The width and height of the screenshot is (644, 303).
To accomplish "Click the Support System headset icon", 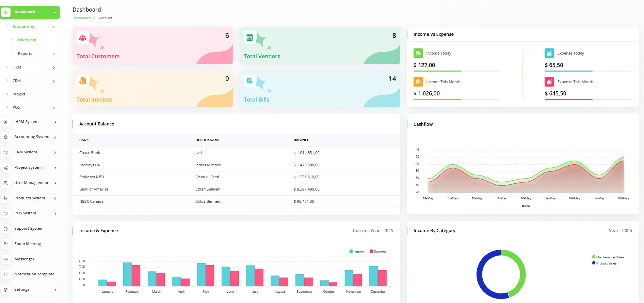I will (x=5, y=229).
